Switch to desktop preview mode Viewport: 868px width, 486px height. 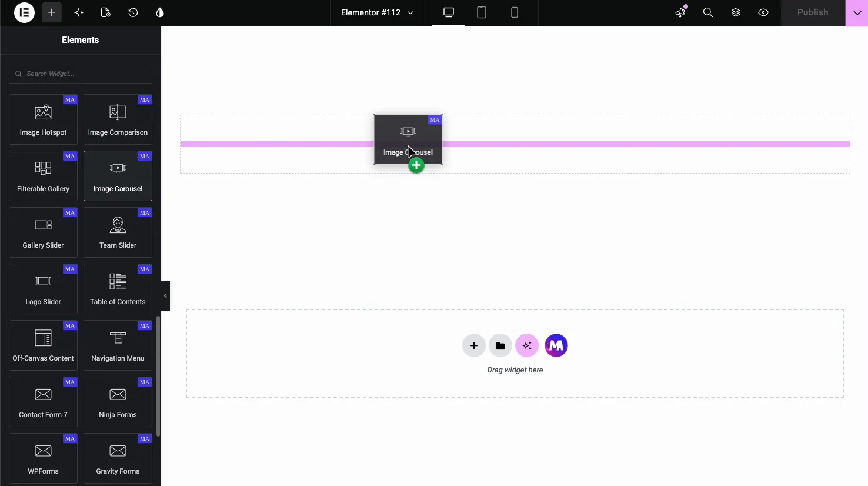(x=449, y=12)
